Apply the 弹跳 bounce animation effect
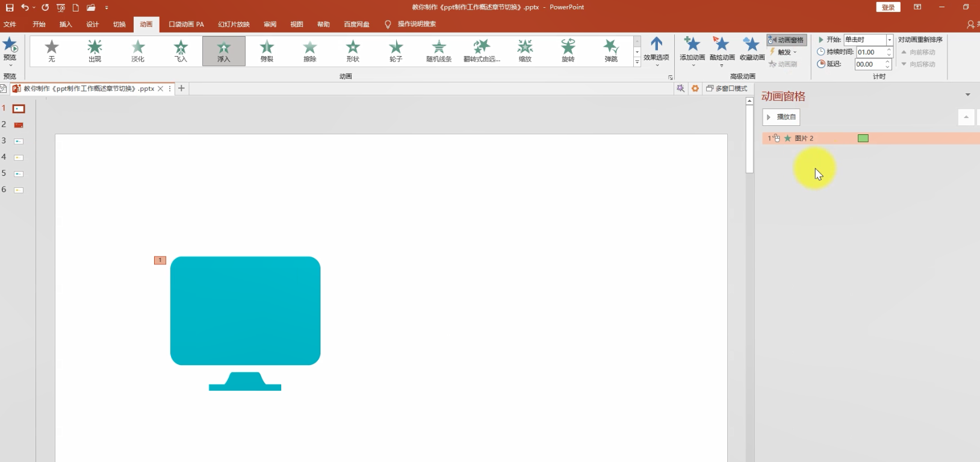This screenshot has width=980, height=462. 611,51
